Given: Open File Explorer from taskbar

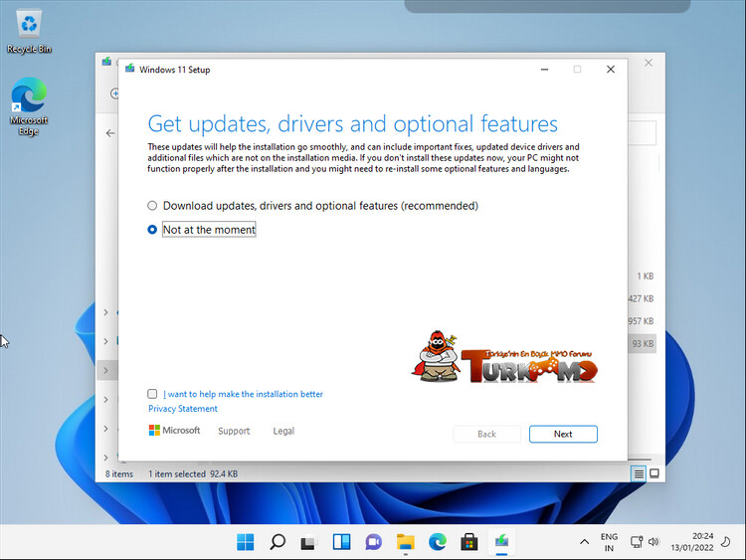Looking at the screenshot, I should pos(406,541).
